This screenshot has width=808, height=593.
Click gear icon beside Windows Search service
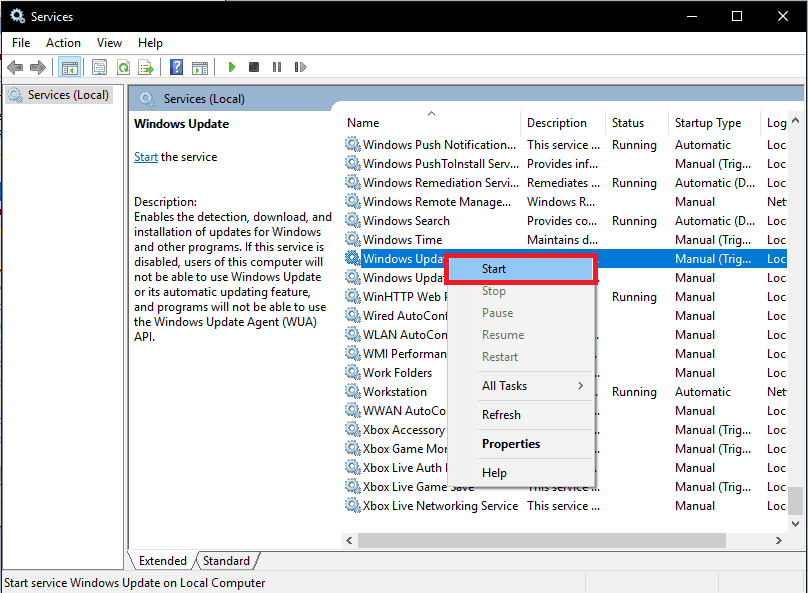(x=352, y=221)
